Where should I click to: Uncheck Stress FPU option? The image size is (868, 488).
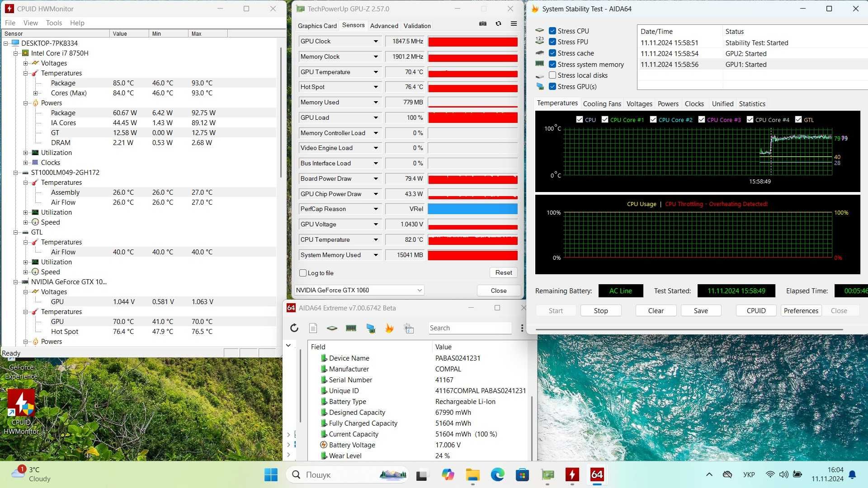tap(552, 42)
